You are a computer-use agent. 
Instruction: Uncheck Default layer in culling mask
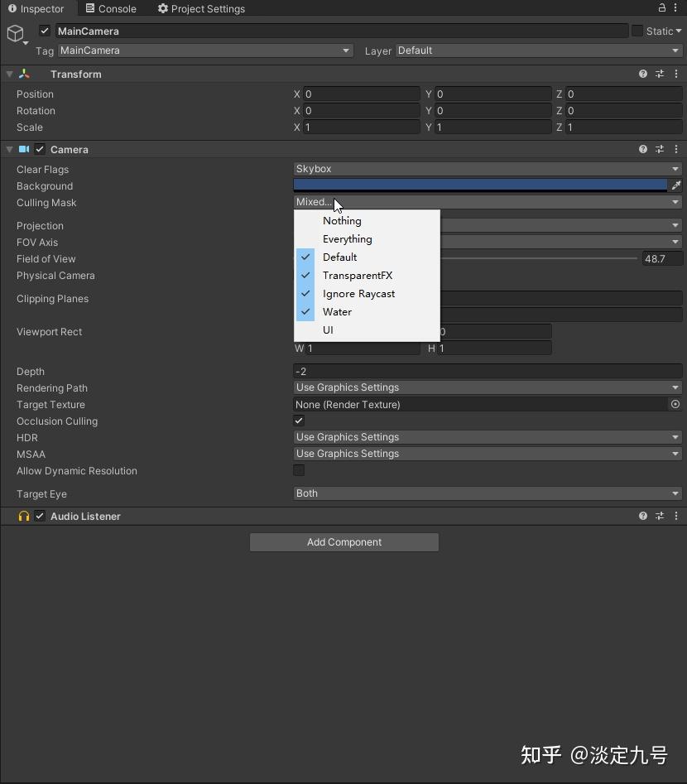point(367,257)
